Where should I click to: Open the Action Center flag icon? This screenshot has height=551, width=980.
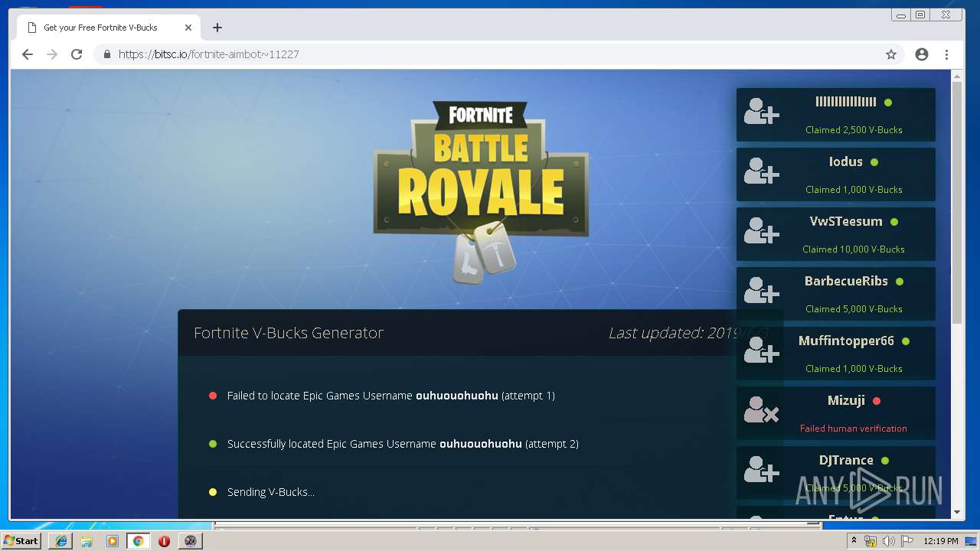pyautogui.click(x=906, y=541)
